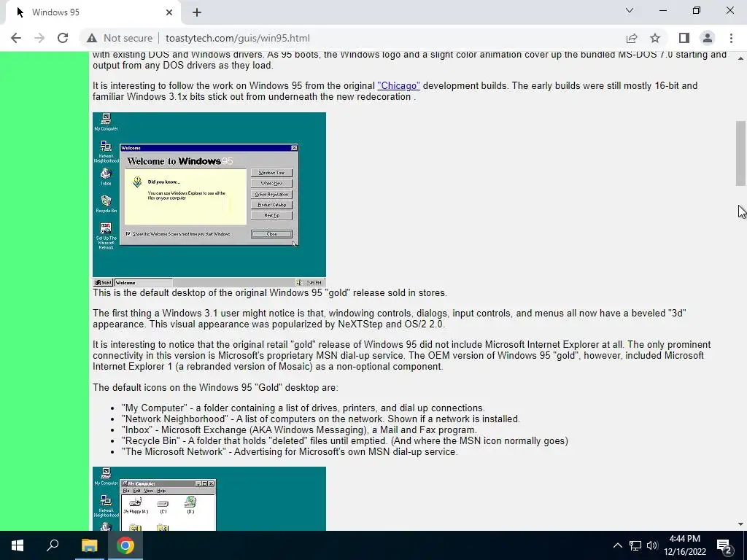Open the notification center icon

(724, 545)
